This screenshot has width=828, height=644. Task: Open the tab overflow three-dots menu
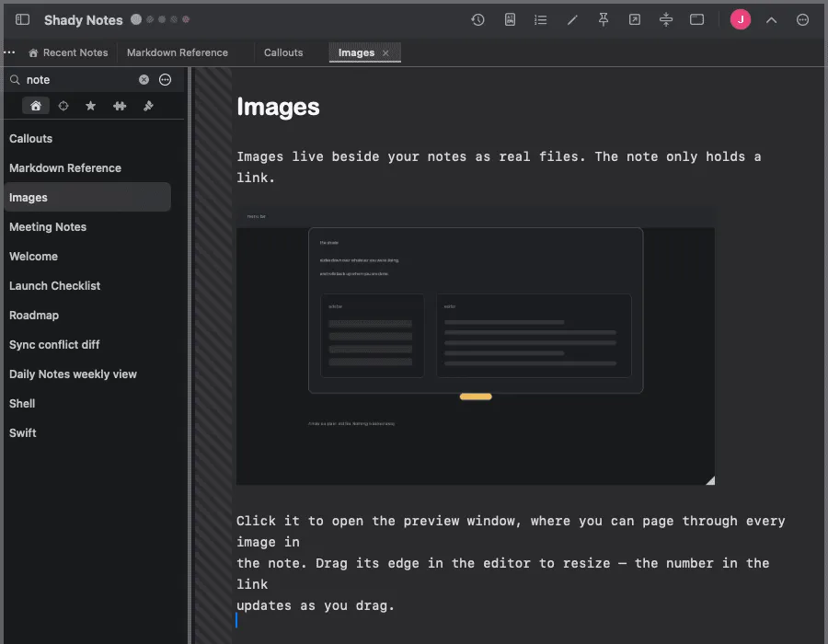point(9,52)
